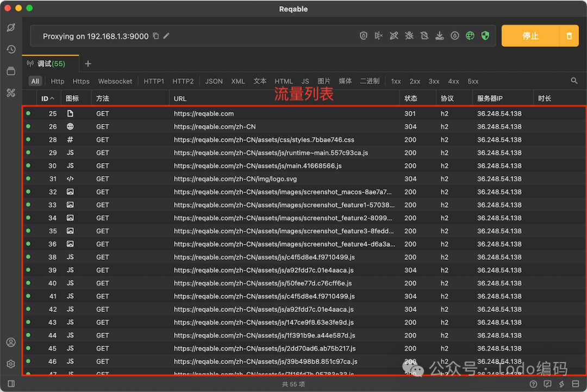Open the compose request icon in sidebar
The width and height of the screenshot is (587, 392).
click(11, 27)
